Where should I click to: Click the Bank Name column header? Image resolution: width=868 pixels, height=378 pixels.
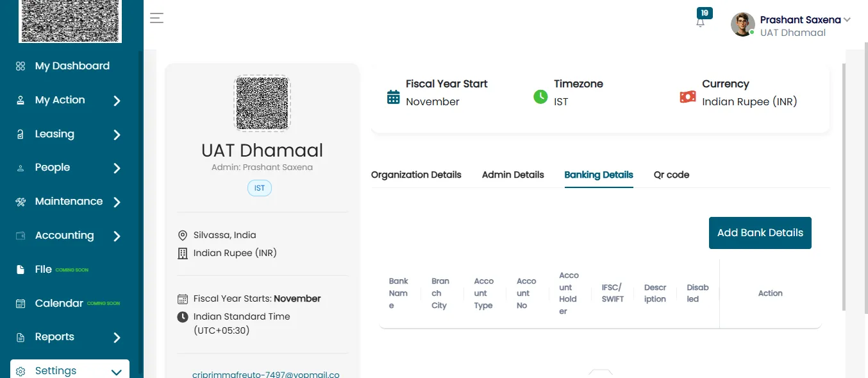coord(399,293)
